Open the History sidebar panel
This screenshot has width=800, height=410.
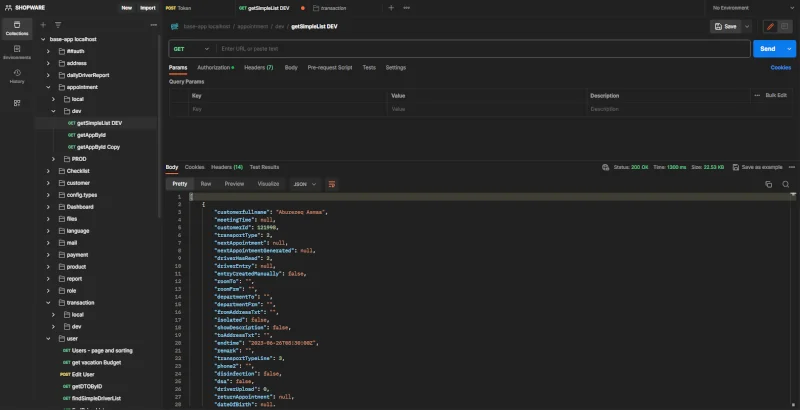tap(16, 76)
